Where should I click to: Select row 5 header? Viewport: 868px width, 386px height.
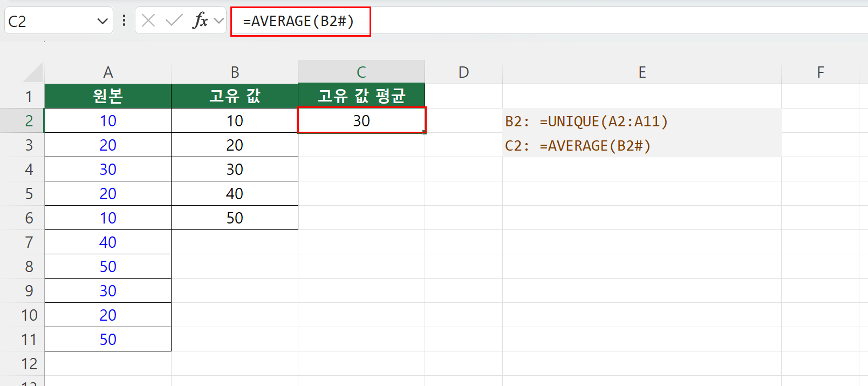[x=22, y=194]
